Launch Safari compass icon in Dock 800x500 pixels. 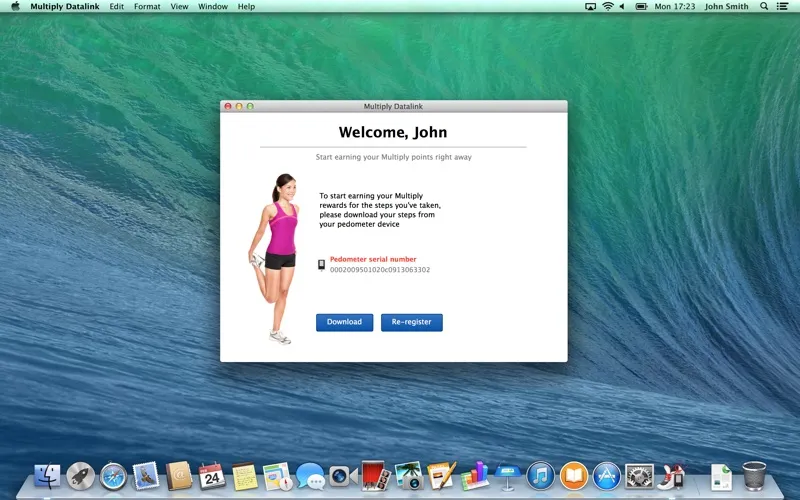113,477
